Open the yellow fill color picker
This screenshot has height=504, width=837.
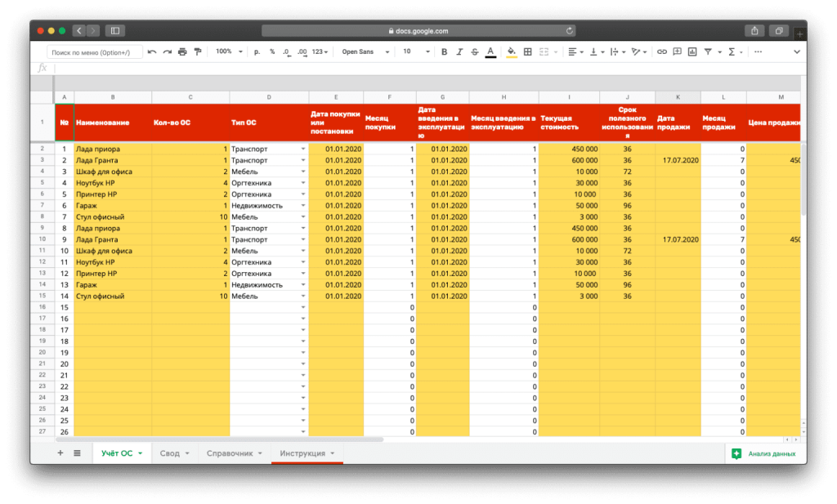click(512, 51)
